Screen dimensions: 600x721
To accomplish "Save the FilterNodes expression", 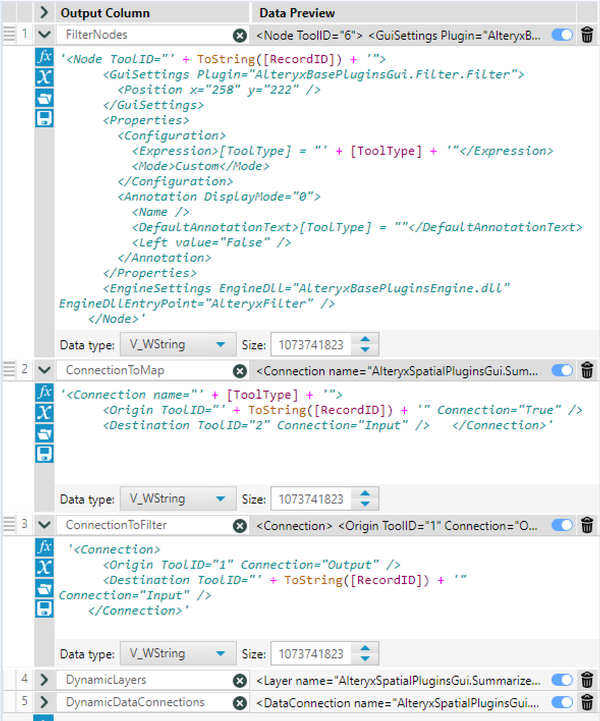I will (x=44, y=118).
